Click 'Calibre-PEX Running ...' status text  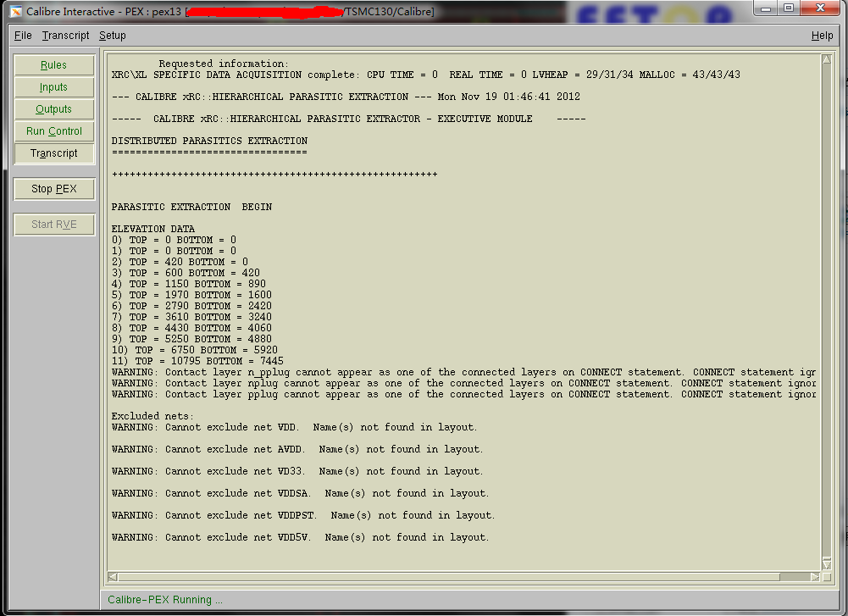[165, 600]
